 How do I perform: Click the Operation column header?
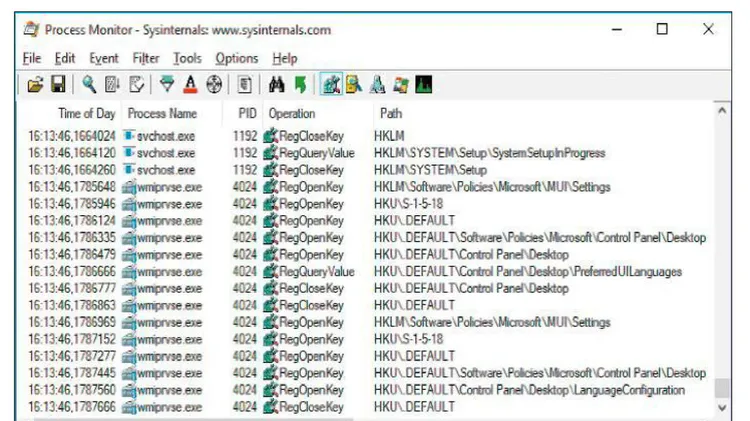tap(292, 113)
